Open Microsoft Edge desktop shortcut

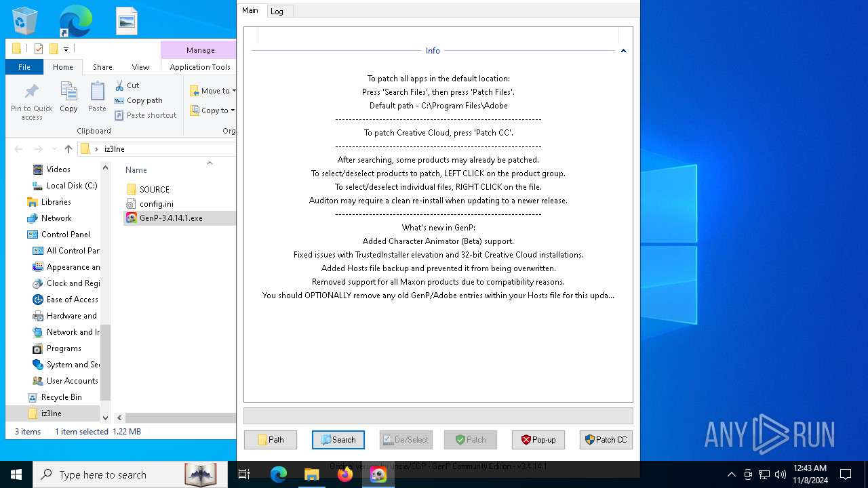(75, 21)
